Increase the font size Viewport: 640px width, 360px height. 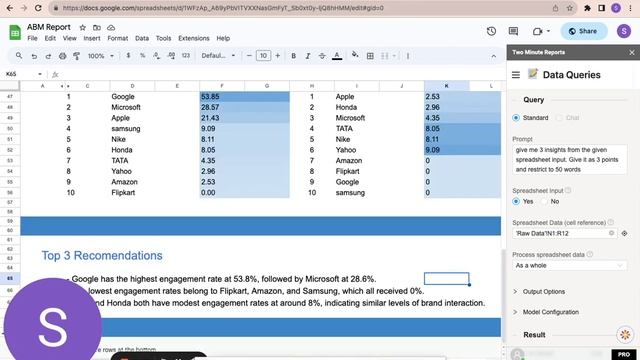coord(278,56)
